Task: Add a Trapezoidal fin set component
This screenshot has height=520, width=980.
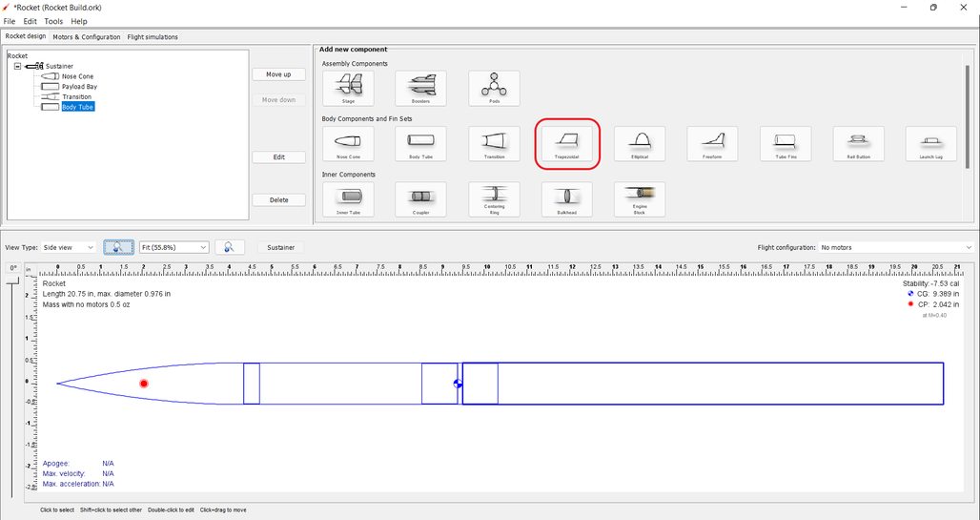Action: (567, 144)
